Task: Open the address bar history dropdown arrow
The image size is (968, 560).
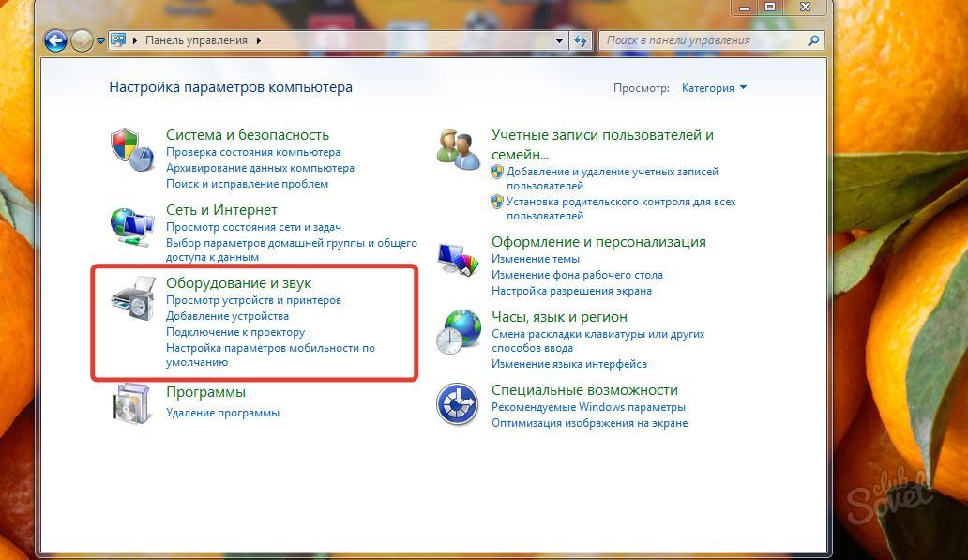Action: point(560,41)
